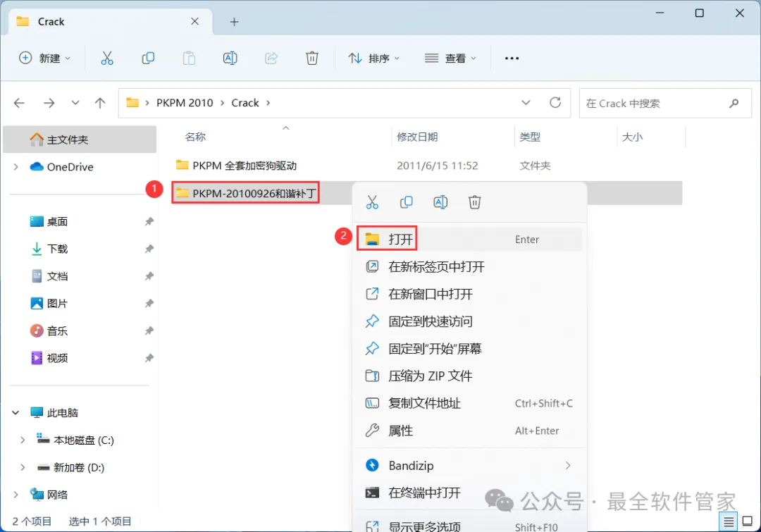761x532 pixels.
Task: Choose 固定到快速访问
Action: tap(469, 321)
